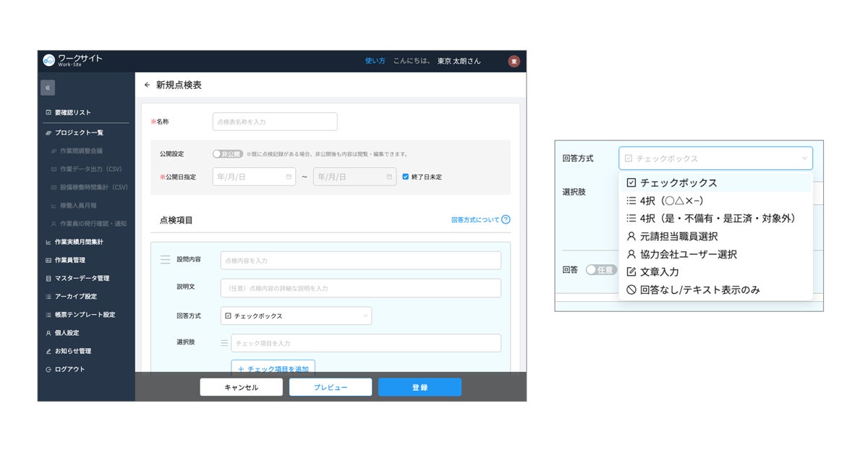Click the drag handle beside 設問内容

165,260
